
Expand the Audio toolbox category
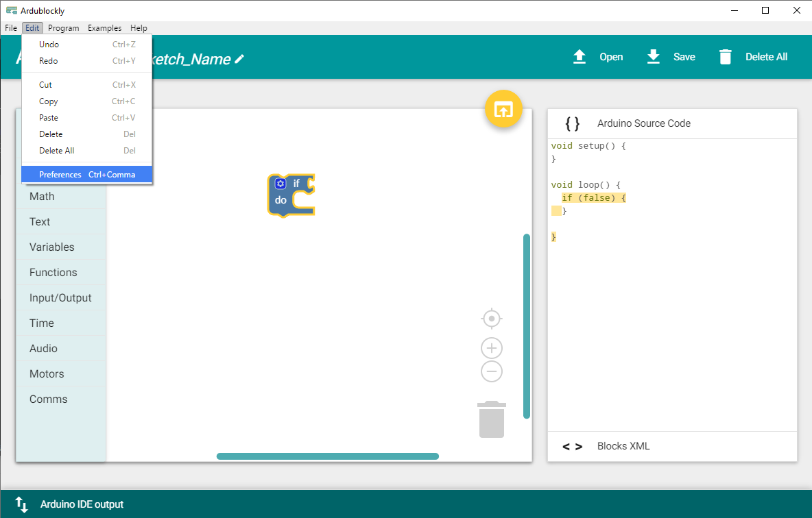[61, 349]
